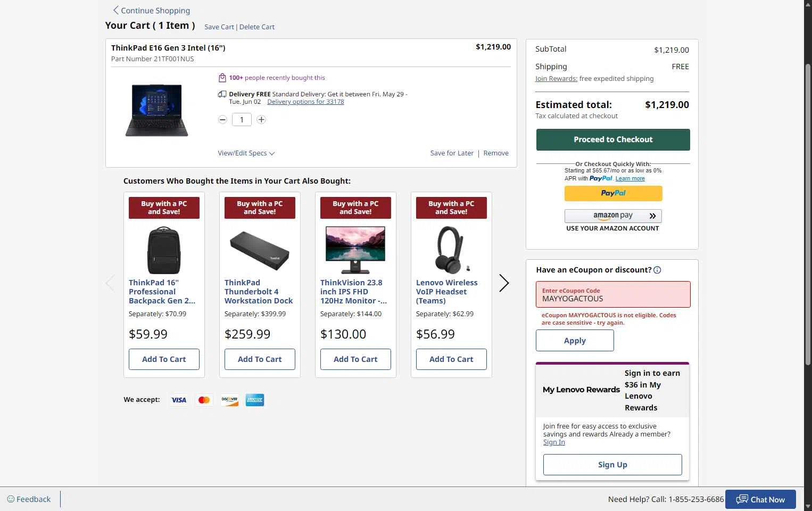
Task: Click the My Lenovo Rewards logo
Action: click(581, 390)
